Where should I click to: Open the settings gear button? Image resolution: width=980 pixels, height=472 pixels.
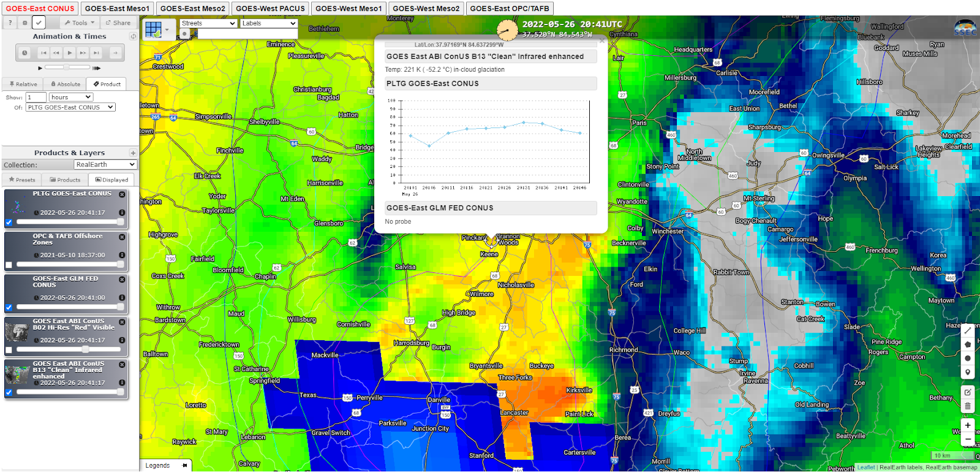coord(24,23)
